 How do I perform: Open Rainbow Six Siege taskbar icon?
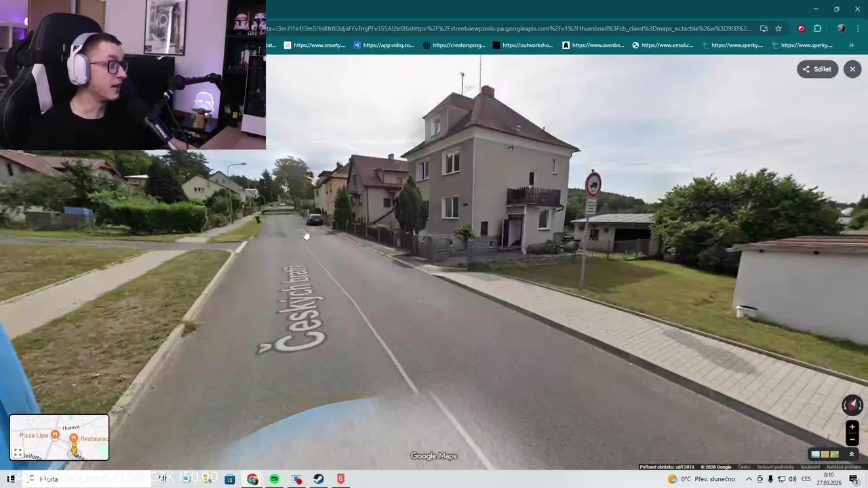[340, 479]
